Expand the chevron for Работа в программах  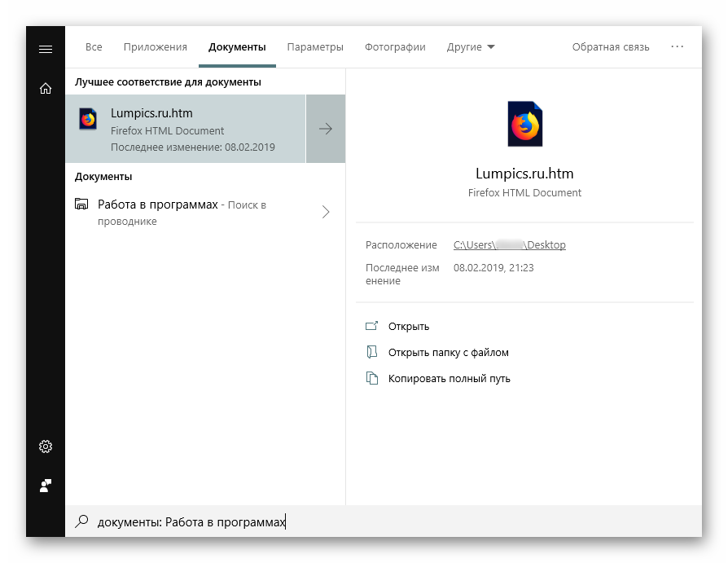click(326, 212)
